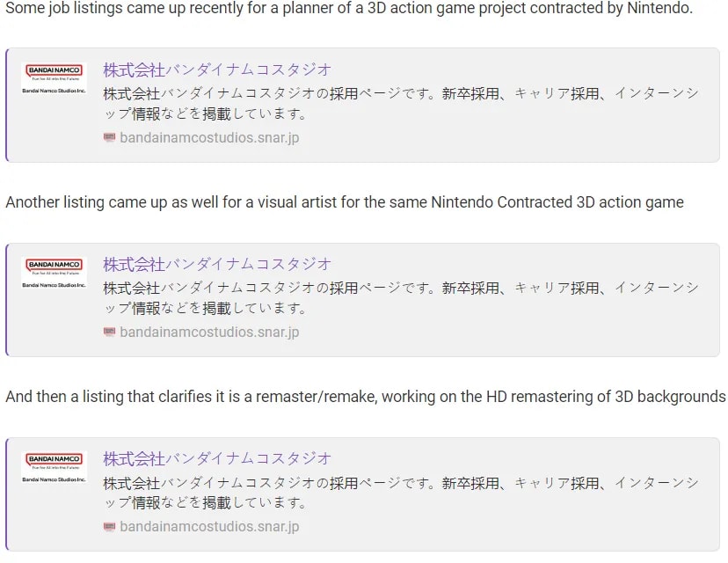728x563 pixels.
Task: Click bandainamcostudios.snar.jp in the visual artist listing card
Action: (x=209, y=332)
